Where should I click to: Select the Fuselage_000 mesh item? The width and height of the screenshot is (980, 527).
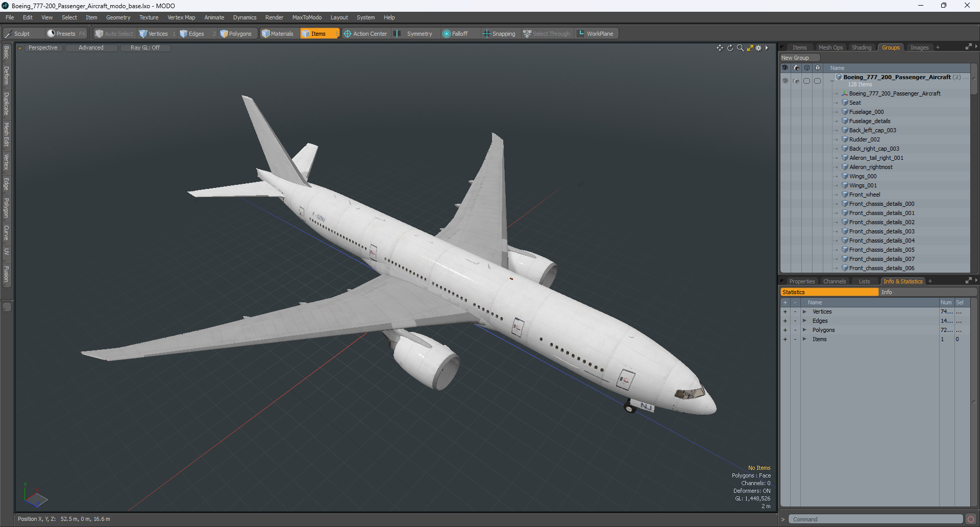point(866,112)
